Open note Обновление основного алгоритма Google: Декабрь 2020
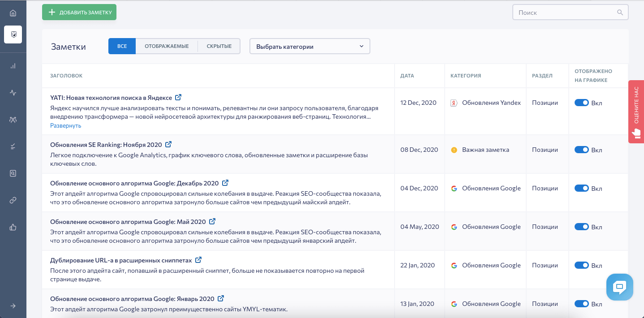Viewport: 644px width, 318px height. (x=134, y=183)
